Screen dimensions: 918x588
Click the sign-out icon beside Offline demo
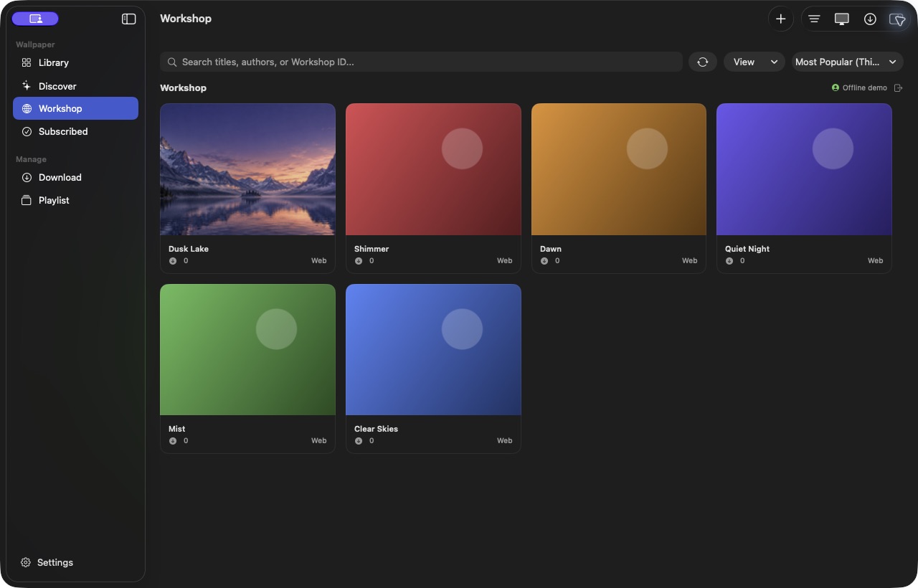(x=899, y=87)
